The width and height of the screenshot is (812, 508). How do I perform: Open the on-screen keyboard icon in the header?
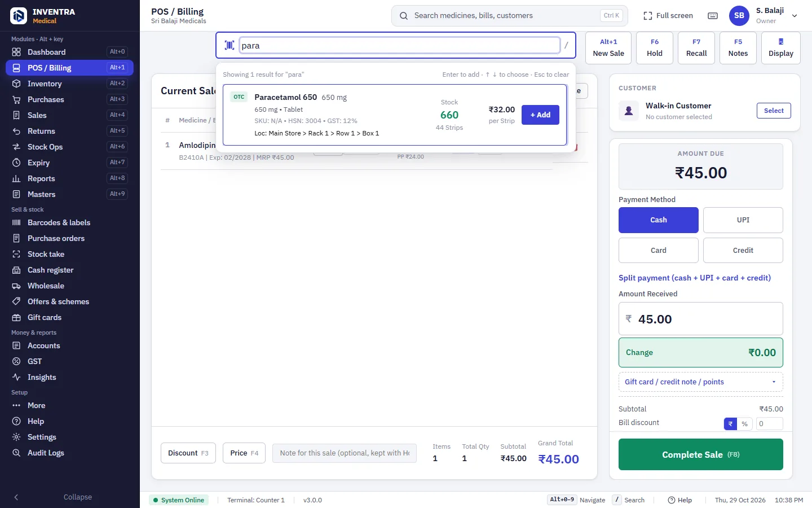click(x=713, y=16)
